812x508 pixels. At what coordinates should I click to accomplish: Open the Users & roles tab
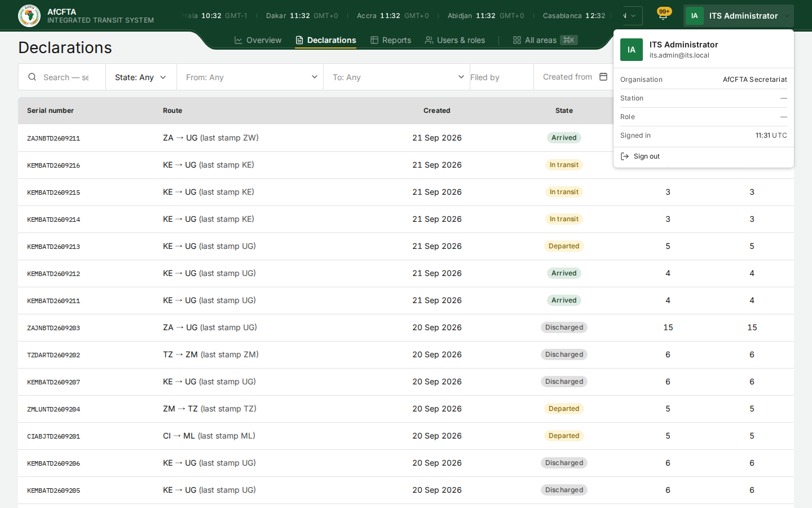pos(455,40)
